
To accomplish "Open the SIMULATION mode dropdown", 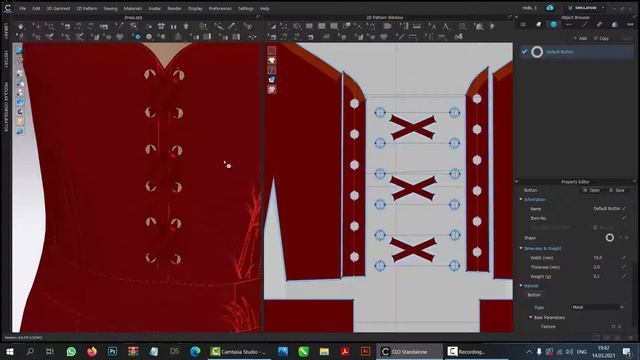I will coord(586,8).
